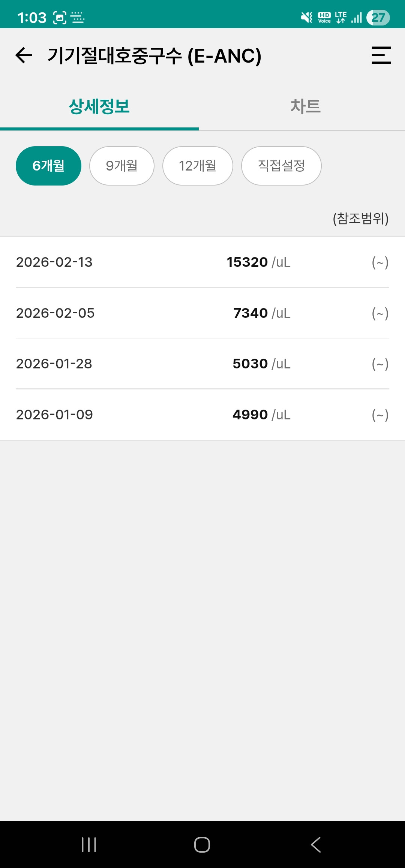Switch to the 상세정보 tab
Image resolution: width=405 pixels, height=868 pixels.
coord(99,107)
